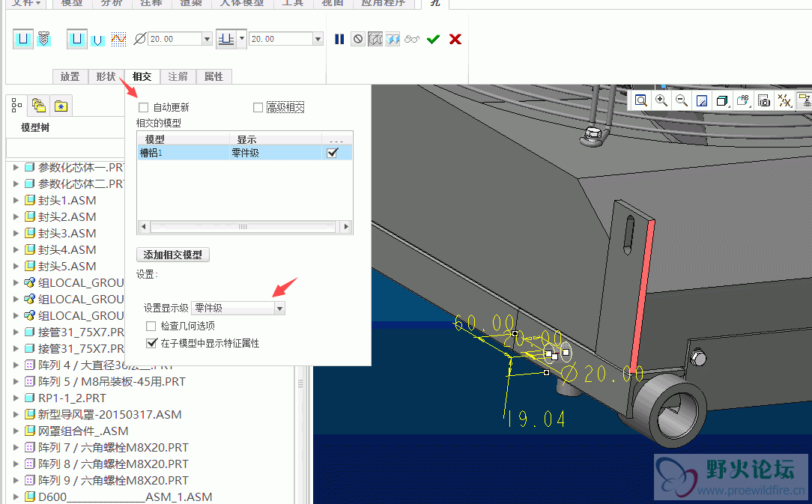Expand the 封头3.ASM tree node

pos(16,233)
